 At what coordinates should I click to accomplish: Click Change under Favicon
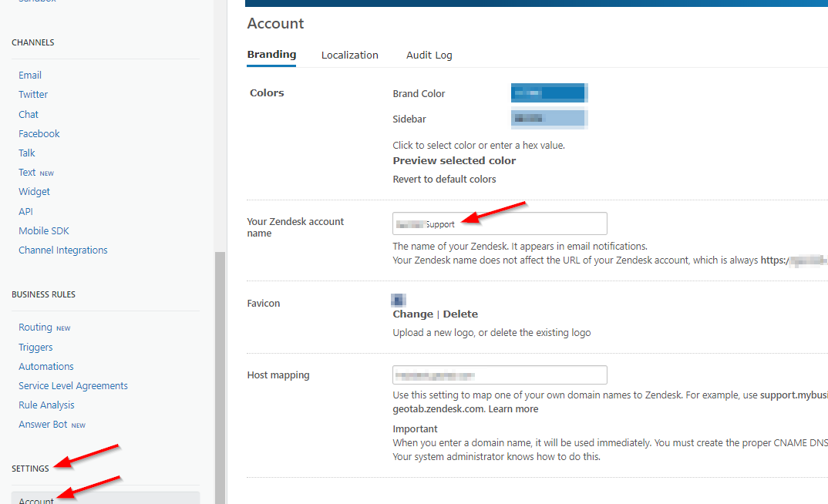click(412, 314)
